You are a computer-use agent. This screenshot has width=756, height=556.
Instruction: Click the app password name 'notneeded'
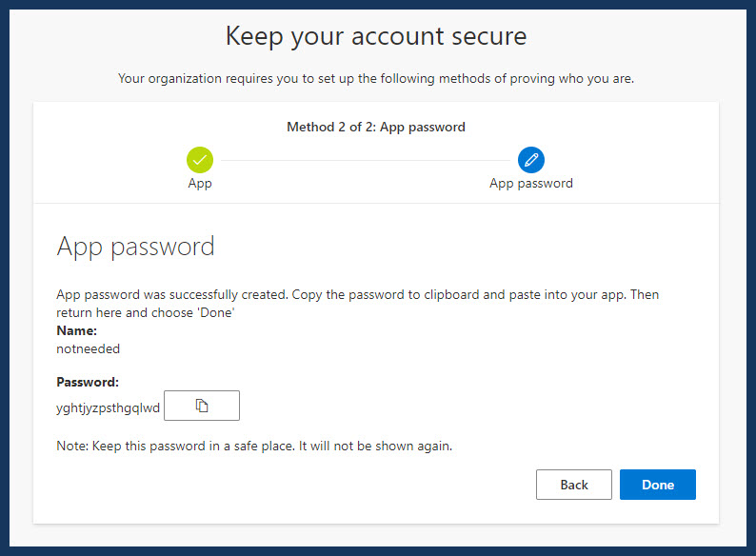tap(88, 348)
